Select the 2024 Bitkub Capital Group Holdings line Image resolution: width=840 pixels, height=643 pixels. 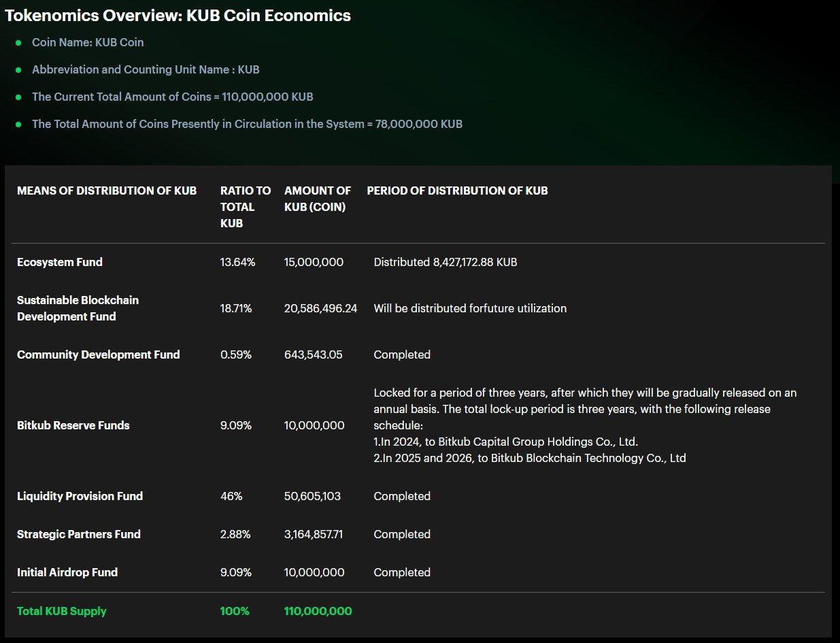coord(506,442)
